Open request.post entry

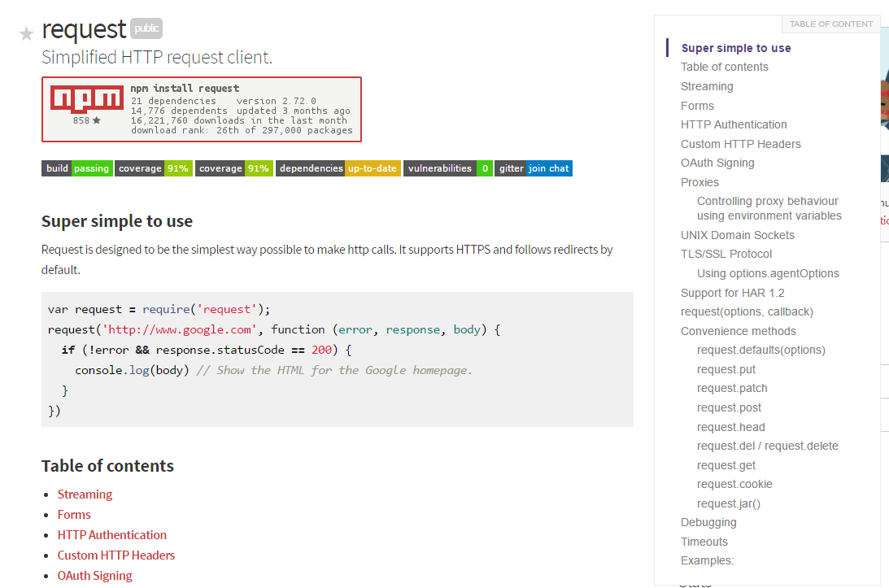pyautogui.click(x=729, y=407)
